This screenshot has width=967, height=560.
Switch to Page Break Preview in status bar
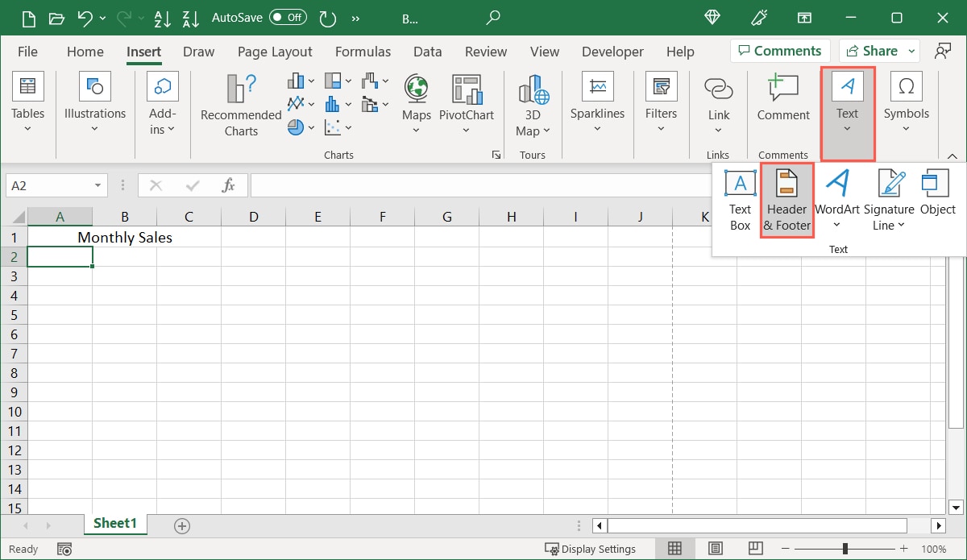tap(755, 548)
